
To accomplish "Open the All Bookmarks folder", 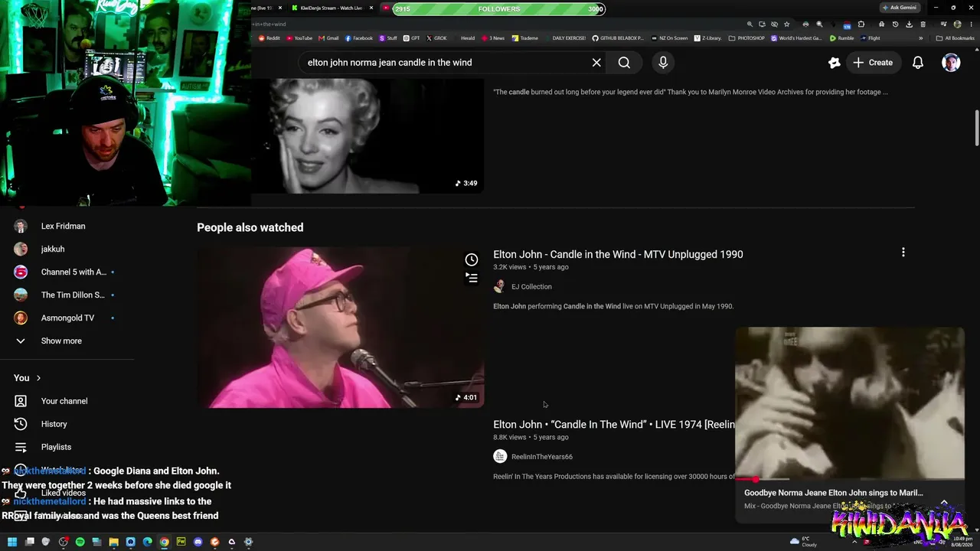I will point(955,38).
